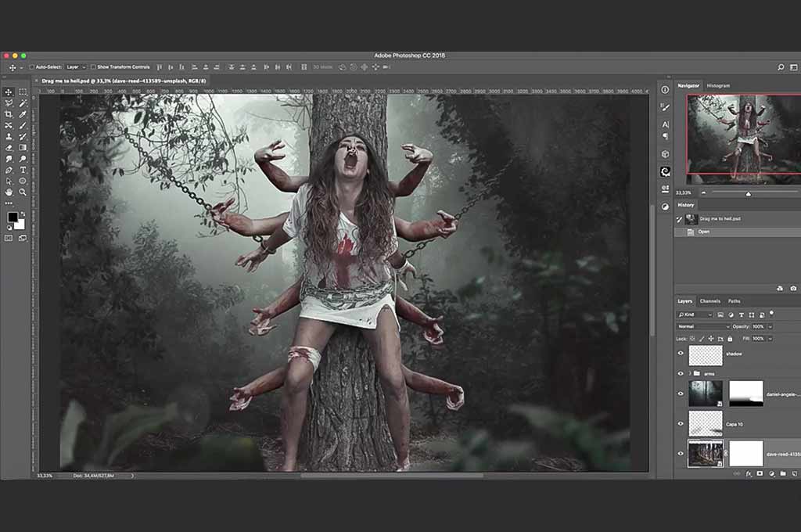Select the Zoom magnifier tool
Image resolution: width=801 pixels, height=532 pixels.
(23, 192)
